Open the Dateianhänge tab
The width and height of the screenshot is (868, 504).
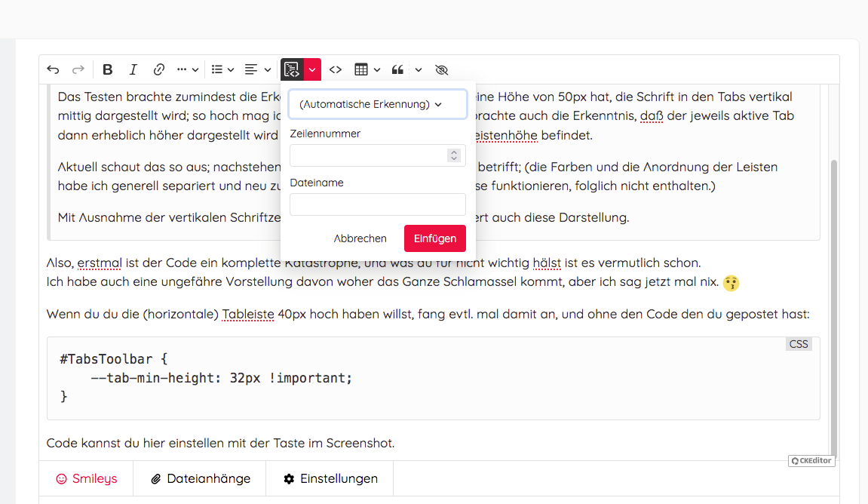200,478
